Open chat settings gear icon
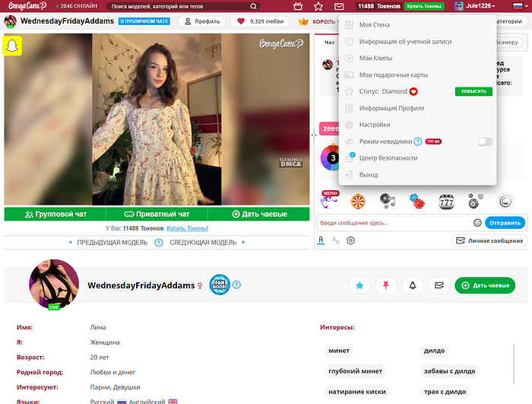532x404 pixels. [350, 240]
